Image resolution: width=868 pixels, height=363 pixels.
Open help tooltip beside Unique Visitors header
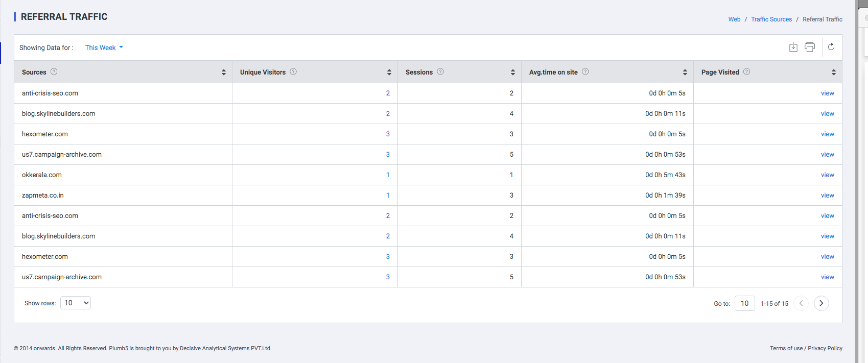tap(293, 72)
